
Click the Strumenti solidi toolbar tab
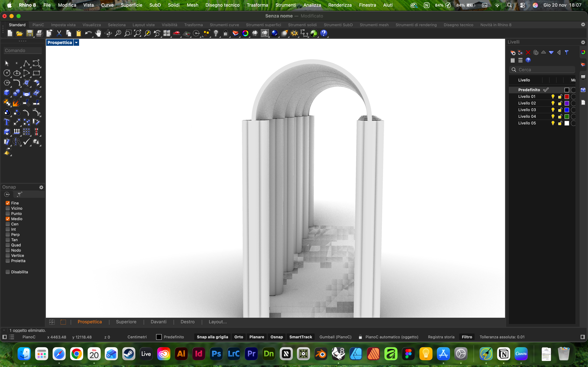click(x=302, y=25)
